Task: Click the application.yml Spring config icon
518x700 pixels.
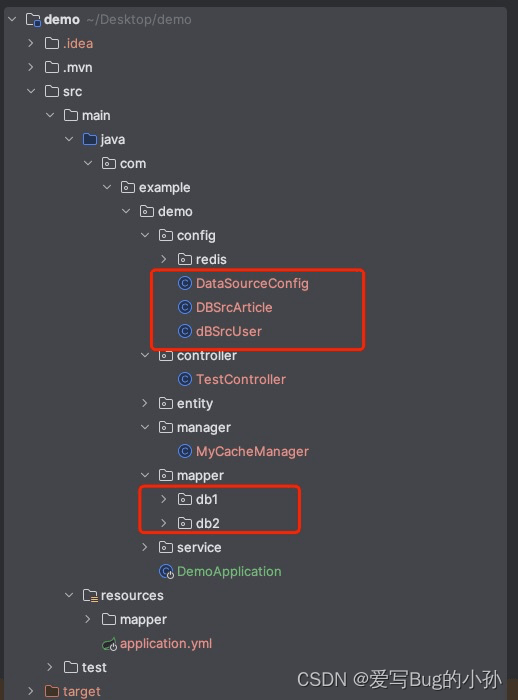Action: [x=109, y=644]
